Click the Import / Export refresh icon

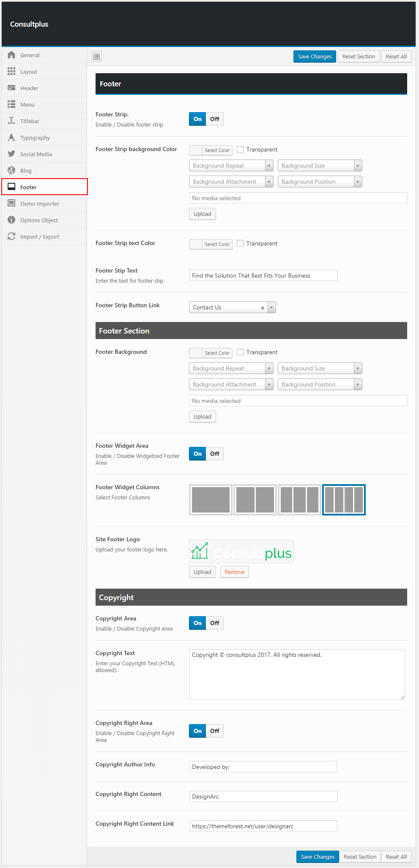pyautogui.click(x=11, y=237)
